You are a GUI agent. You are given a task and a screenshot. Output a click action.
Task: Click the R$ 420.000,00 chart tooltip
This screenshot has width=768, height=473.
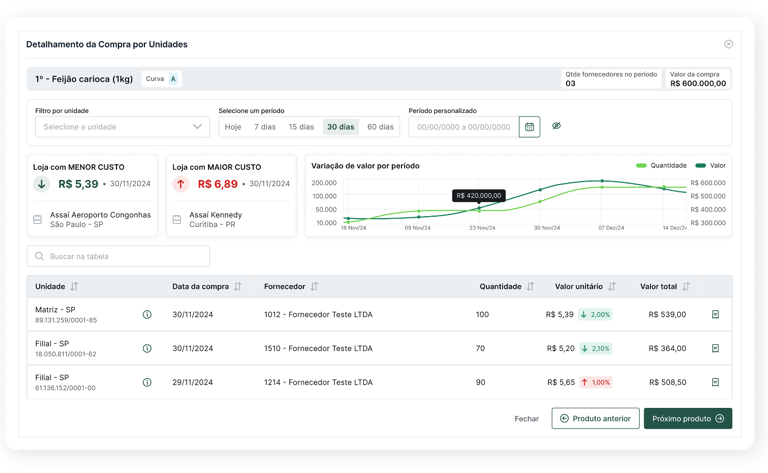[x=479, y=195]
